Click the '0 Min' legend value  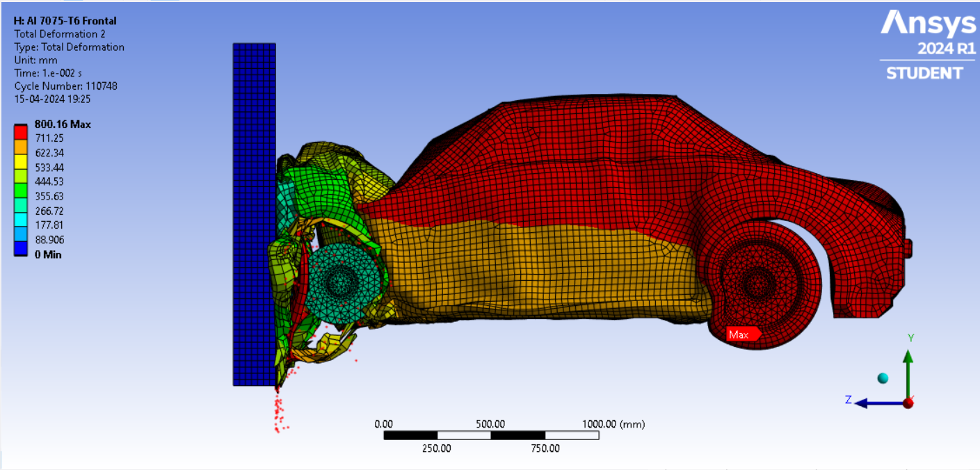pyautogui.click(x=48, y=254)
